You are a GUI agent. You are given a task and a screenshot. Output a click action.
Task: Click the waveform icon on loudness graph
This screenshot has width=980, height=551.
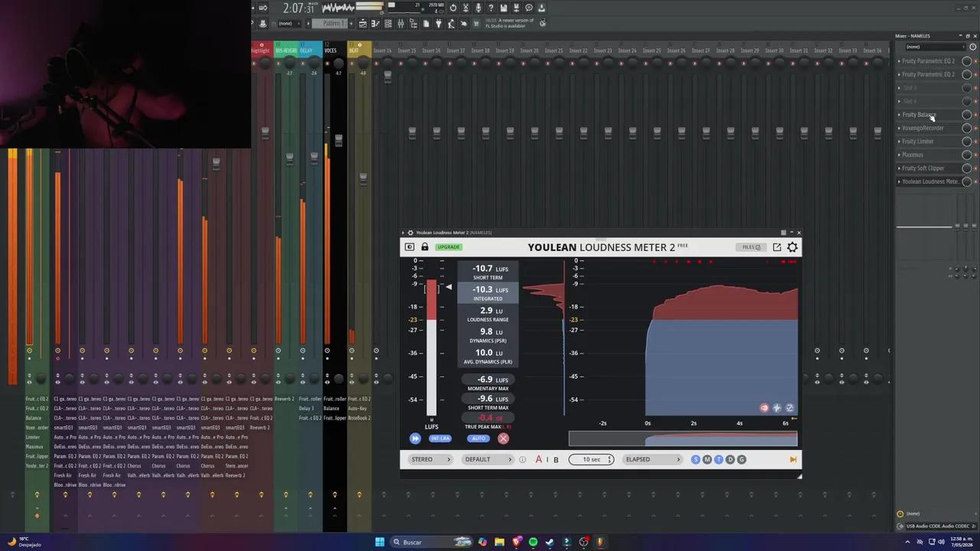(777, 408)
